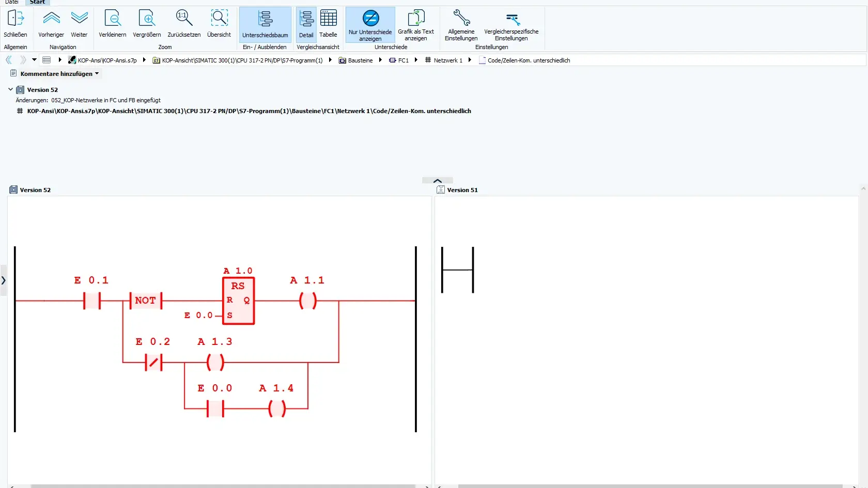Select KOP-Ansi.s7p breadcrumb entry
Screen dimensions: 868x488
(x=102, y=60)
